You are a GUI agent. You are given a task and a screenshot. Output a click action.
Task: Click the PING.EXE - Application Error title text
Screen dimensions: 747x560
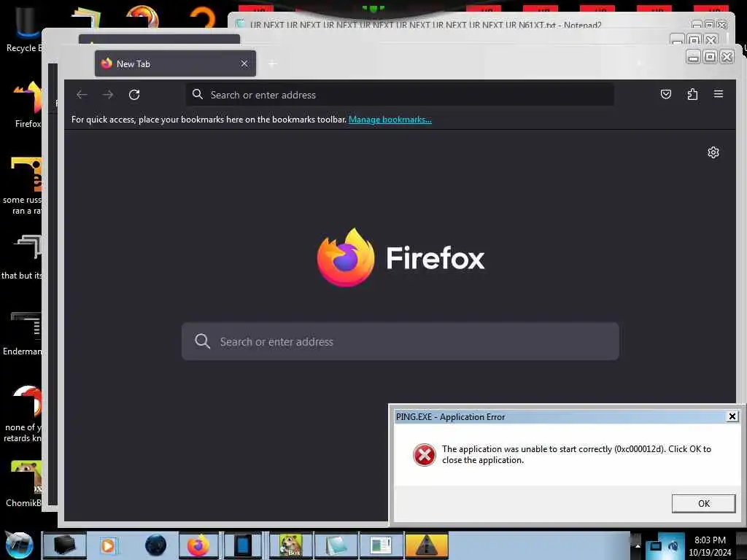click(x=450, y=416)
